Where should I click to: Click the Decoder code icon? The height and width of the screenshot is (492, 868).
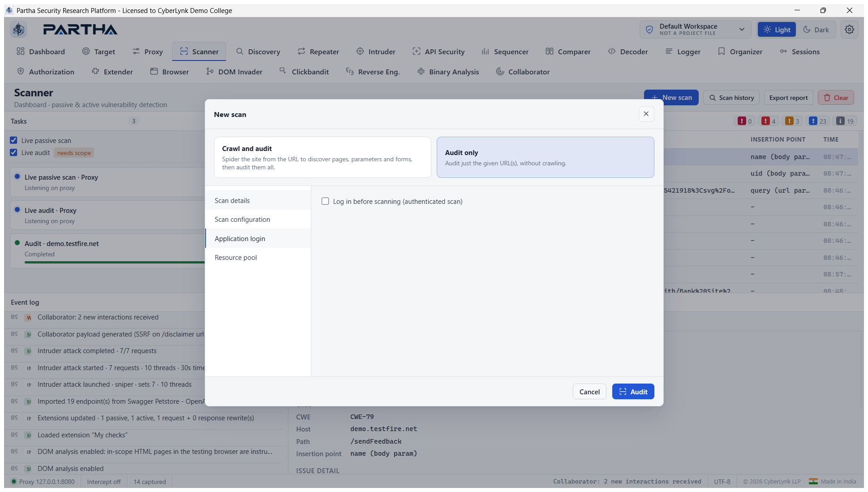[x=612, y=52]
